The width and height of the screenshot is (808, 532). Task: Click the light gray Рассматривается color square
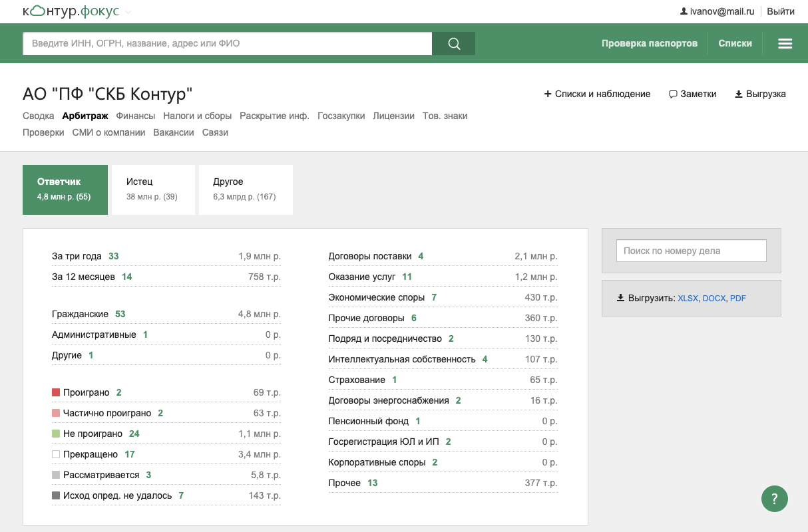tap(56, 475)
